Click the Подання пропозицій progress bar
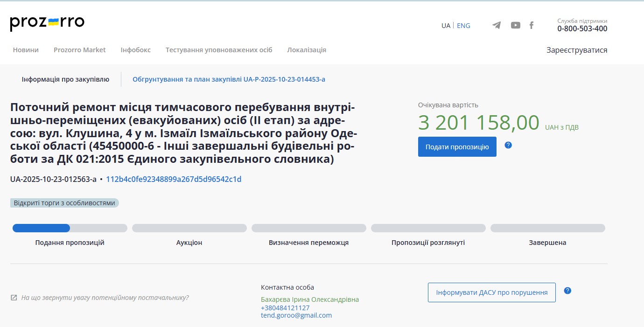This screenshot has width=644, height=327. click(x=70, y=228)
